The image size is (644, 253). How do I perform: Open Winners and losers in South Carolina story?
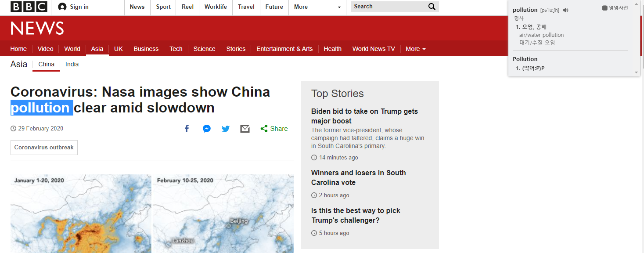[358, 177]
